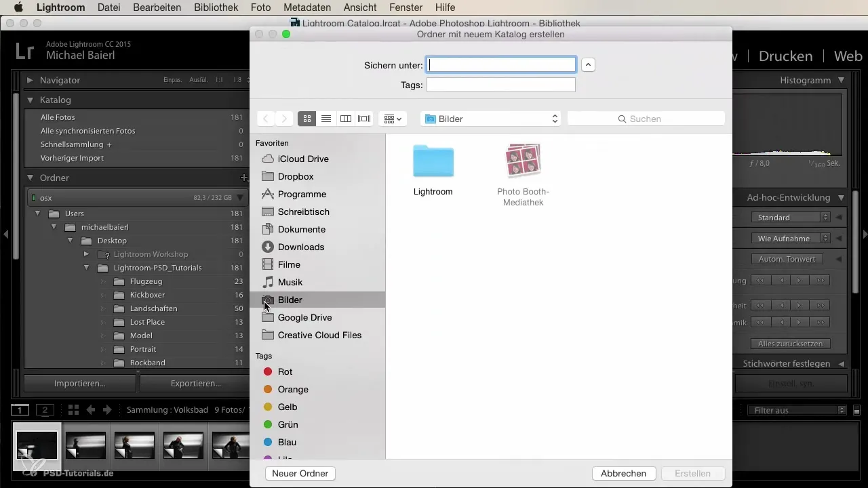Switch dialog to icon view
The width and height of the screenshot is (868, 488).
point(307,119)
